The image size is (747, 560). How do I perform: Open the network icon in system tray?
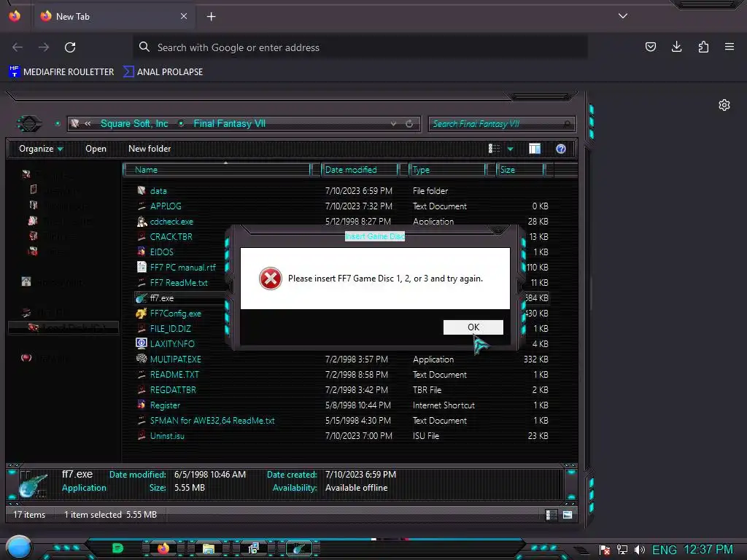pyautogui.click(x=622, y=550)
